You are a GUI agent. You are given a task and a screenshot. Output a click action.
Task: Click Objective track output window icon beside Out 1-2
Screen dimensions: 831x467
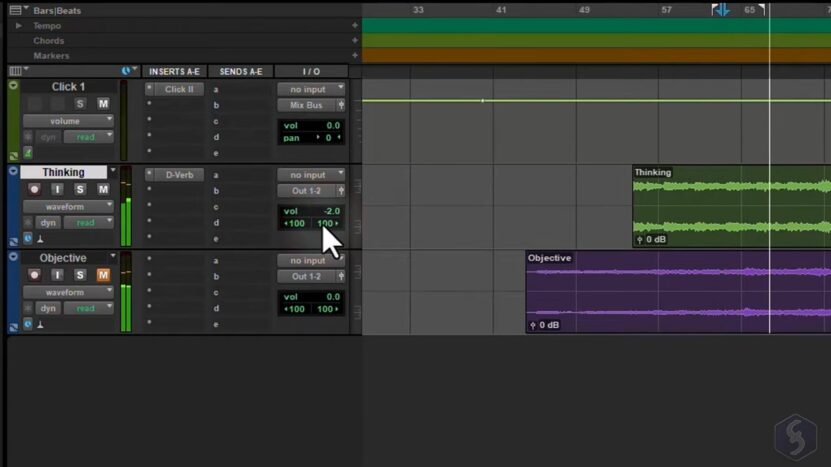click(x=341, y=276)
